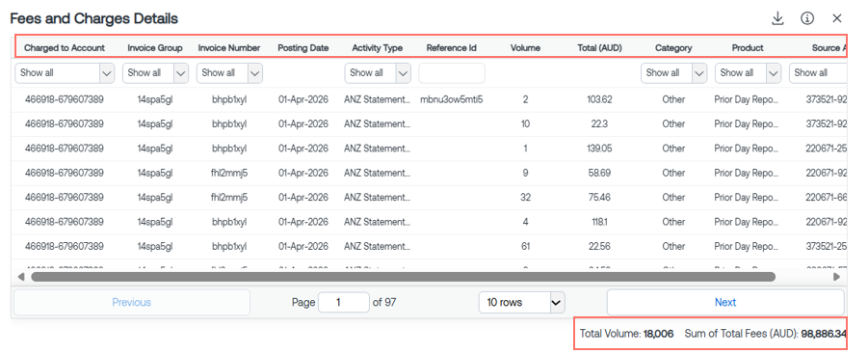
Task: Select reference id mbnu3ow5mti5 cell
Action: [x=452, y=99]
